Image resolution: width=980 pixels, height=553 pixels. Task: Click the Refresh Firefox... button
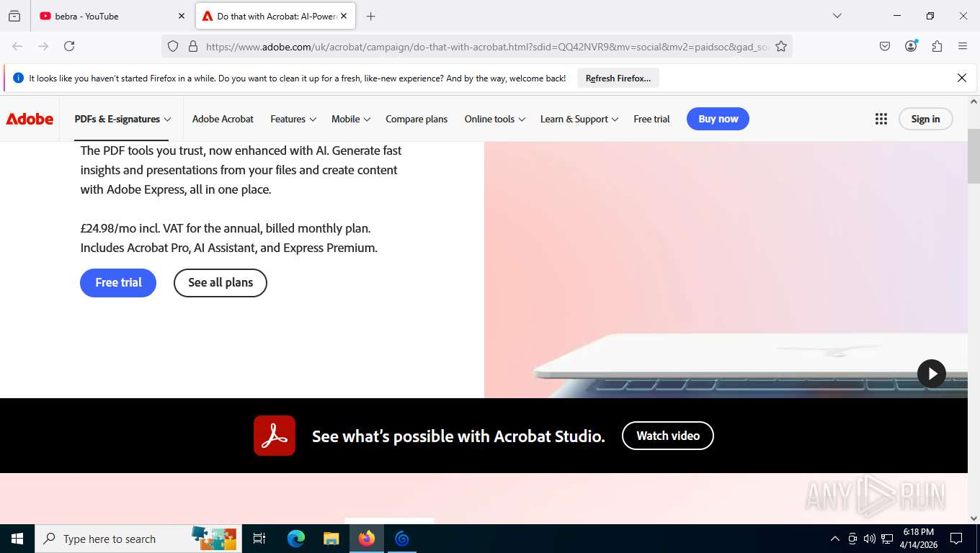[x=618, y=78]
